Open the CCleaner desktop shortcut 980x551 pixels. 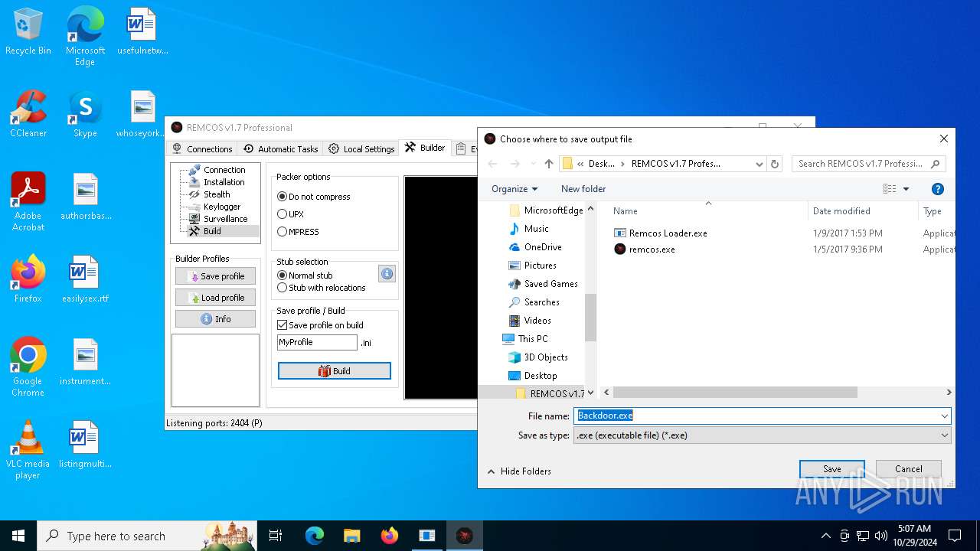28,115
